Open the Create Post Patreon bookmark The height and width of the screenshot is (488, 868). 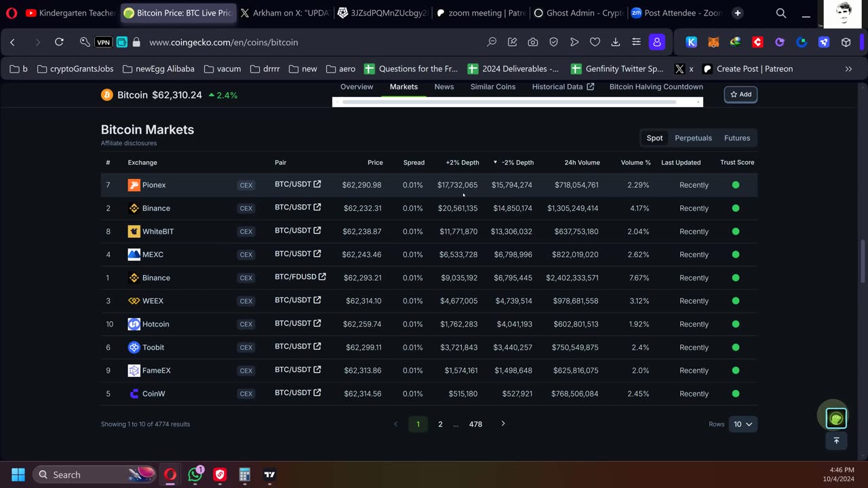[747, 68]
